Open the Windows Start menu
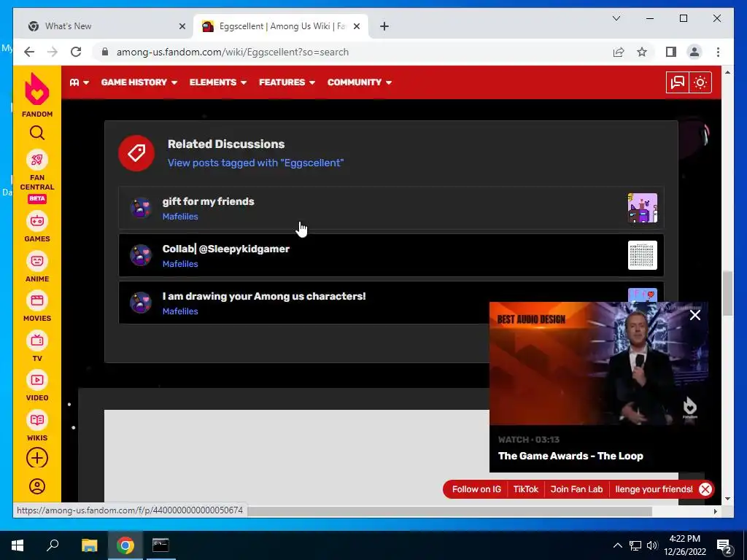This screenshot has height=560, width=747. (18, 545)
